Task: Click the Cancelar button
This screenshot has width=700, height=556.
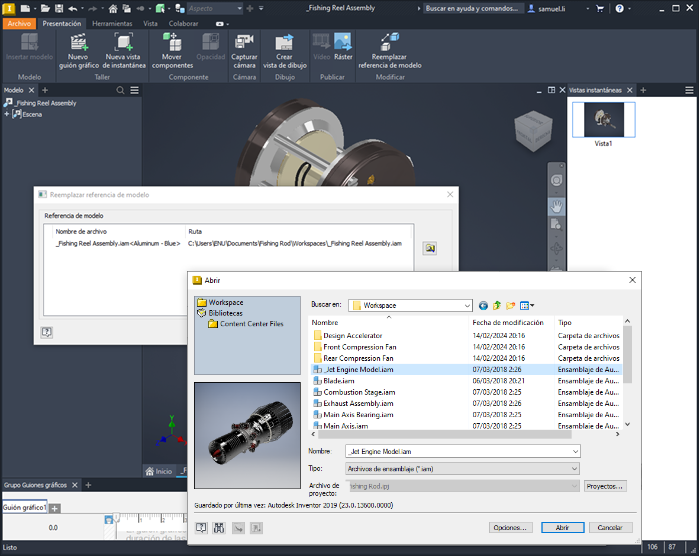Action: 610,527
